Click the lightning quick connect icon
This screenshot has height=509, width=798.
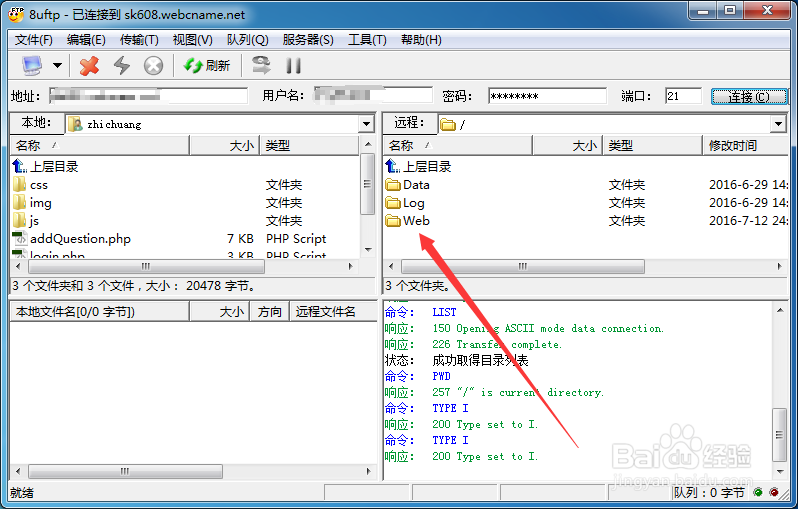pos(122,66)
